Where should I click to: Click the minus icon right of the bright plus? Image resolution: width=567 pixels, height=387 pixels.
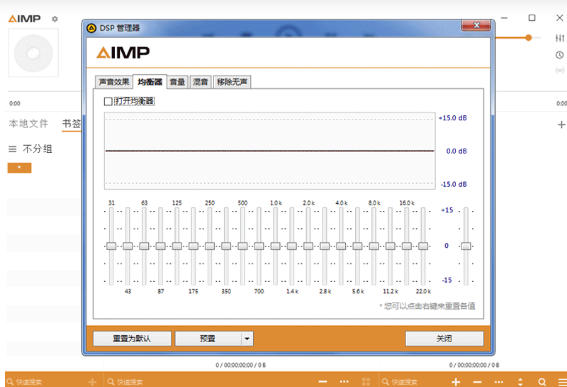pos(477,382)
